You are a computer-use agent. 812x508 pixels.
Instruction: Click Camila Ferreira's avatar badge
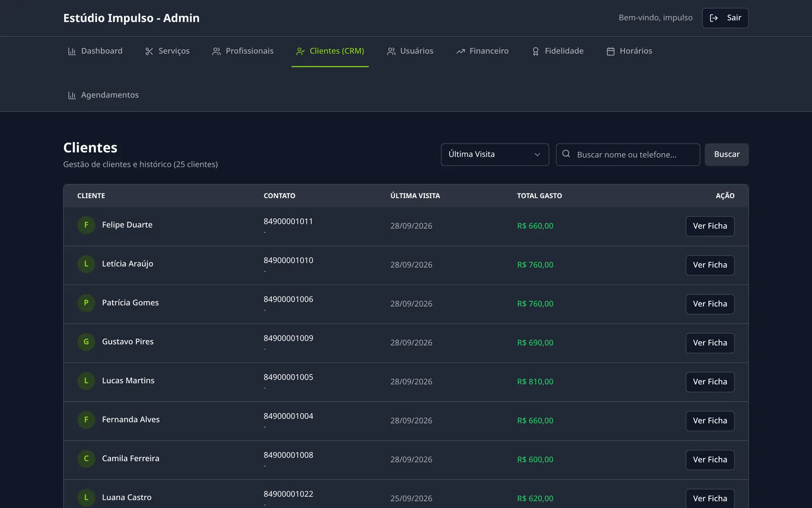click(x=86, y=459)
